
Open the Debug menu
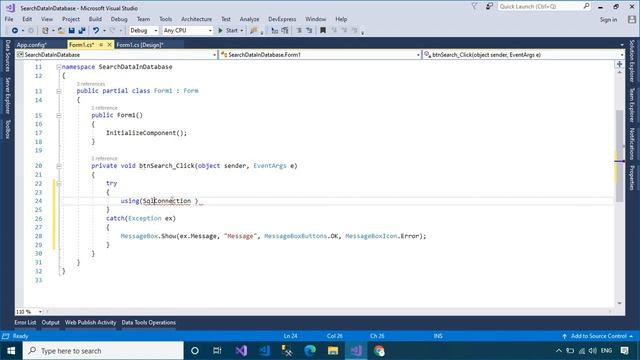(119, 19)
